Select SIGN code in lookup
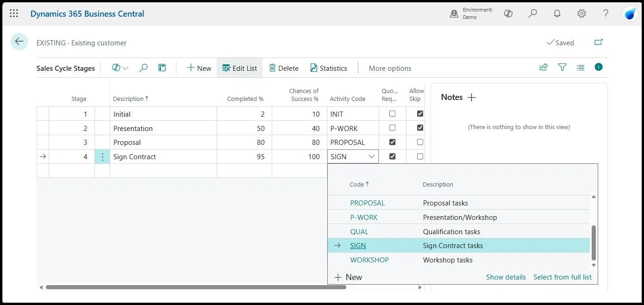Image resolution: width=644 pixels, height=305 pixels. tap(358, 246)
